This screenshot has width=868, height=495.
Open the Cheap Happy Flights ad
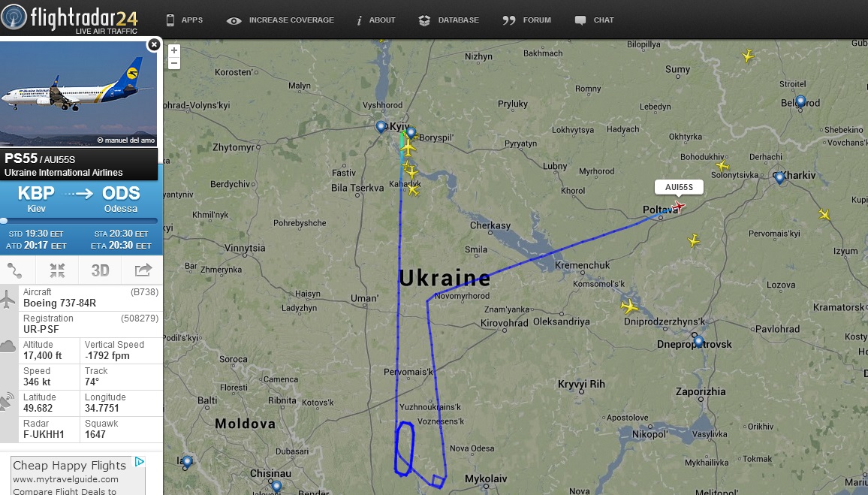pos(69,466)
